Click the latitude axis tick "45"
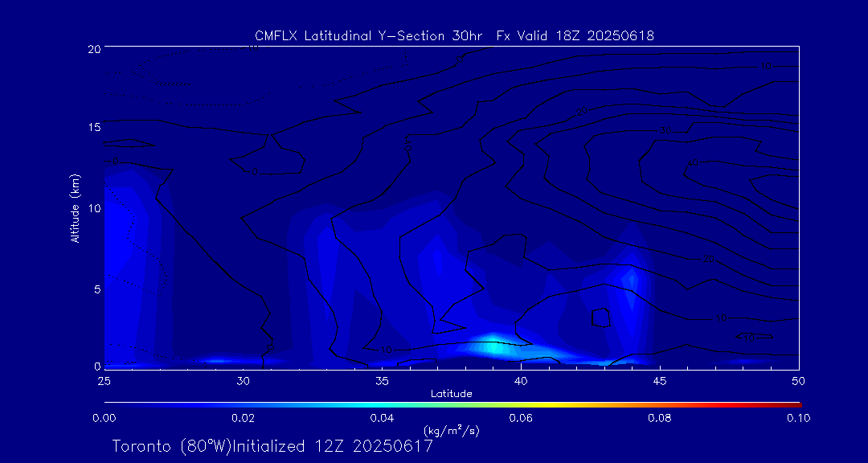Image resolution: width=868 pixels, height=463 pixels. pos(660,381)
